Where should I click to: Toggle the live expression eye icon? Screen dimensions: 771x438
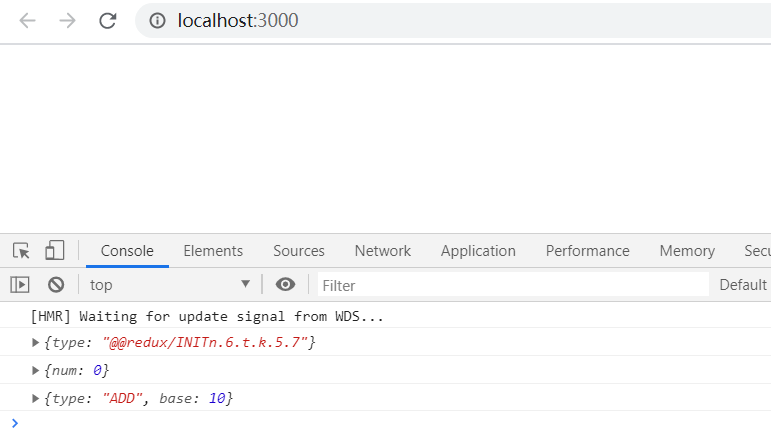[x=285, y=285]
